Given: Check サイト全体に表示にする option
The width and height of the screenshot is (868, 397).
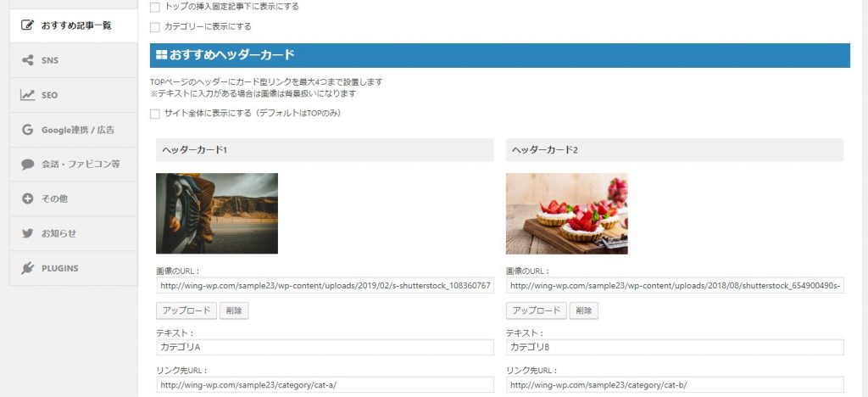Looking at the screenshot, I should pyautogui.click(x=154, y=113).
